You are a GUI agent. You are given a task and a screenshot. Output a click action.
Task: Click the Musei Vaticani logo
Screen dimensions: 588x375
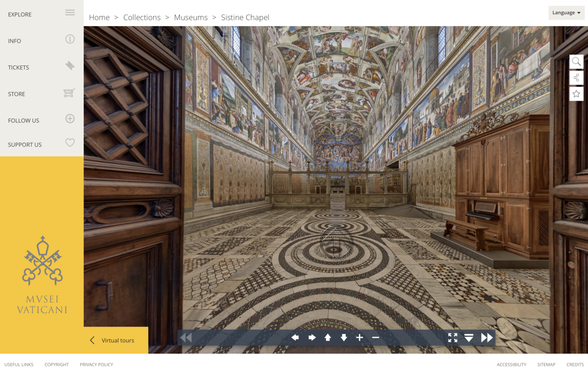click(x=42, y=275)
